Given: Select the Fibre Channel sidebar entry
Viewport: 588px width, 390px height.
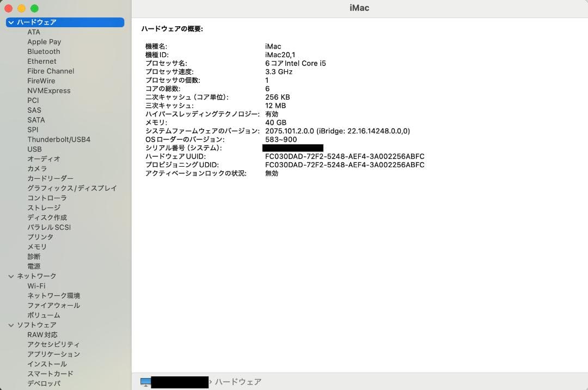Looking at the screenshot, I should [x=51, y=71].
